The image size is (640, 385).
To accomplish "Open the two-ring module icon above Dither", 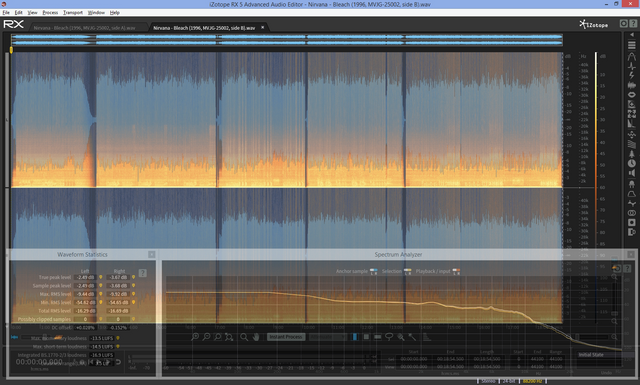I will (x=631, y=213).
